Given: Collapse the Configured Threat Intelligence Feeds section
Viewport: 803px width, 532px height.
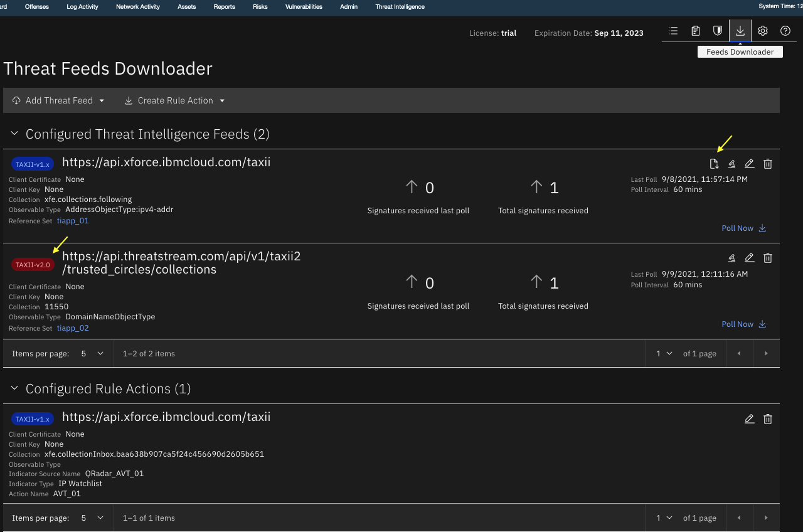Looking at the screenshot, I should point(14,134).
